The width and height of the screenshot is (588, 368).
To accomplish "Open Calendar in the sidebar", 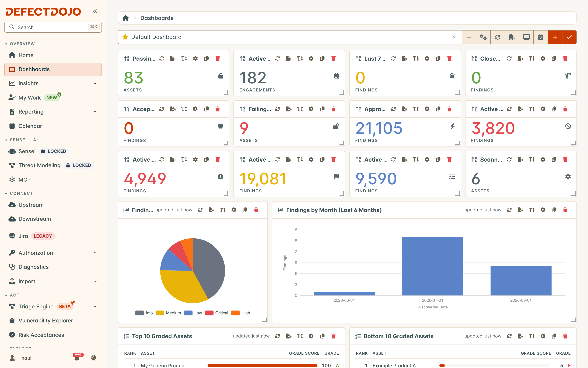I will point(53,126).
